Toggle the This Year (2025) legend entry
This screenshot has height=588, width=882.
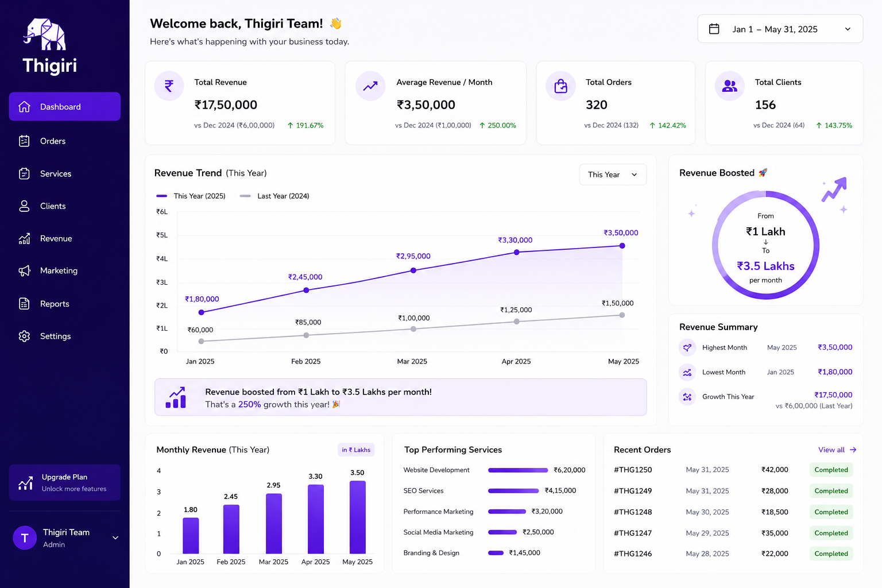[191, 196]
